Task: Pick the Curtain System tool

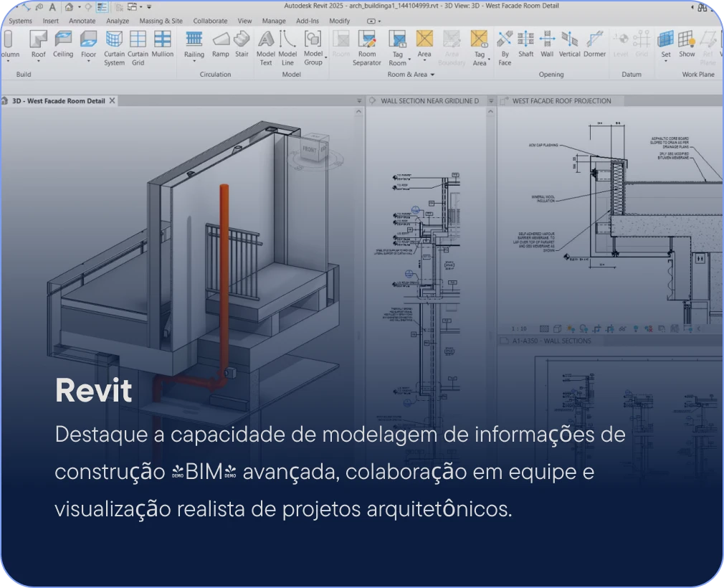Action: (x=114, y=48)
